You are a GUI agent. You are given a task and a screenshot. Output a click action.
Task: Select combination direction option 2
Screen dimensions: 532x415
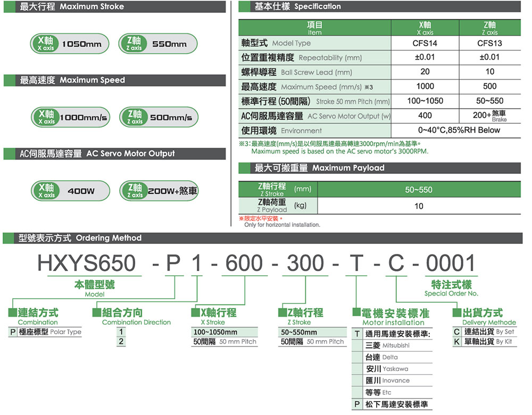120,341
